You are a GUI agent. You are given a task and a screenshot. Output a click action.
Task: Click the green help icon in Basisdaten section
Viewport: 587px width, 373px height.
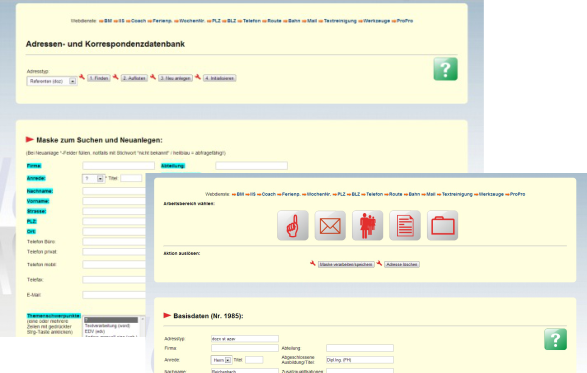556,339
